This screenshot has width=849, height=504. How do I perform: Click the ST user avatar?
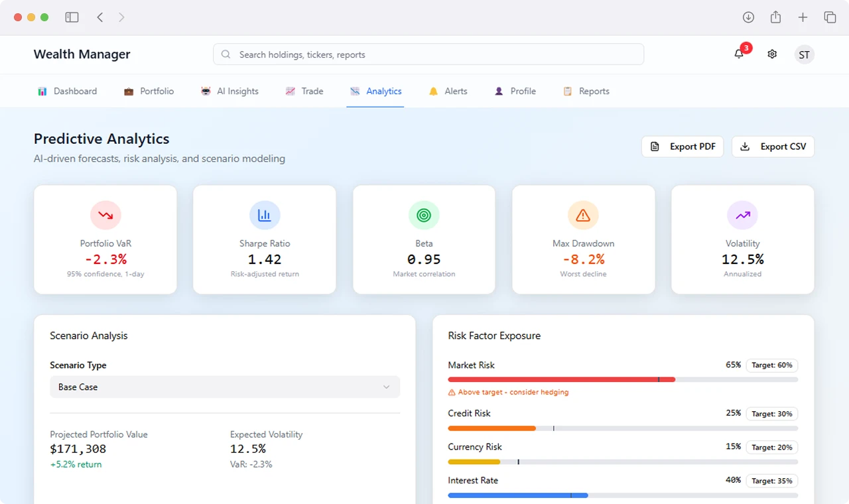tap(805, 54)
